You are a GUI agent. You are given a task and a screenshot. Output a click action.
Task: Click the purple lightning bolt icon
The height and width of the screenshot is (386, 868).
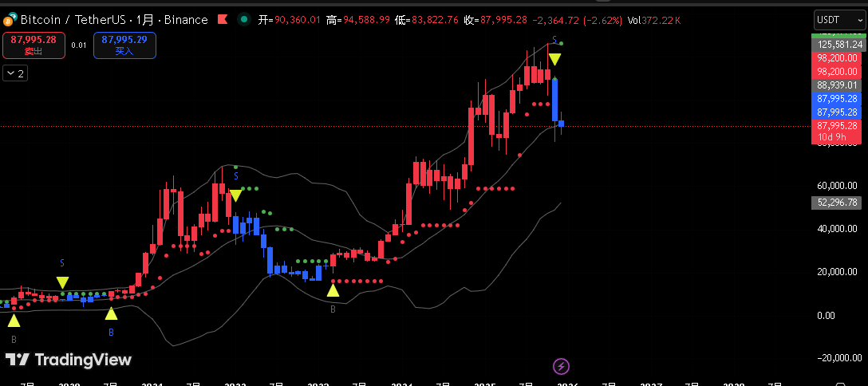click(x=562, y=365)
